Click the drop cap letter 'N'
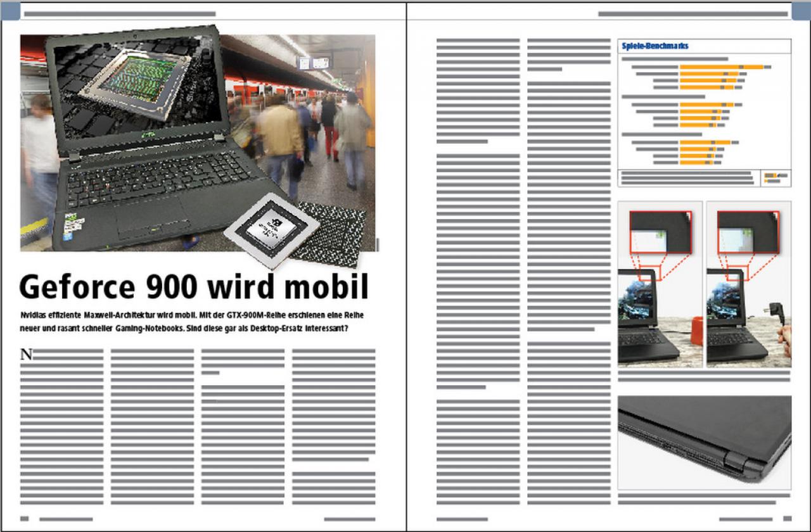This screenshot has width=811, height=532. tap(27, 354)
